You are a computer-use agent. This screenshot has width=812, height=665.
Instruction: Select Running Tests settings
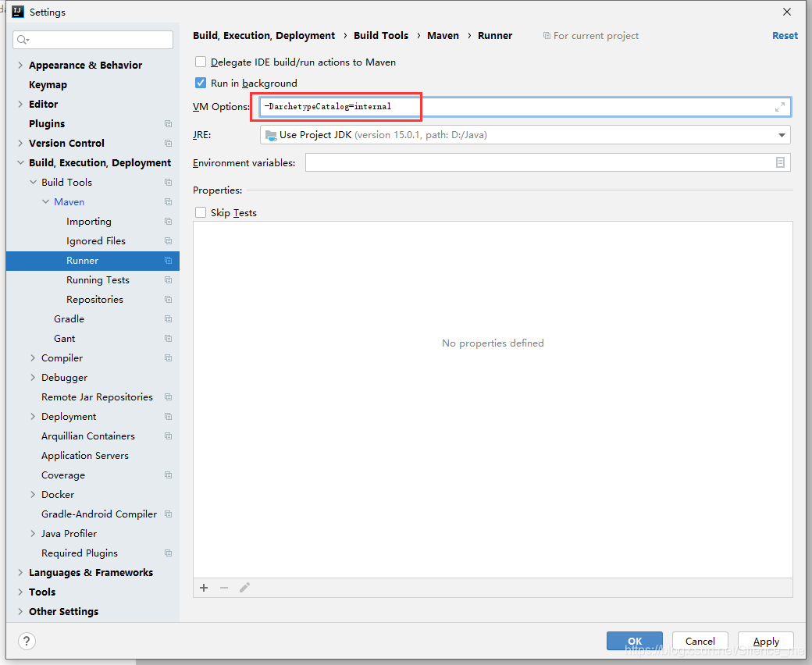tap(98, 280)
